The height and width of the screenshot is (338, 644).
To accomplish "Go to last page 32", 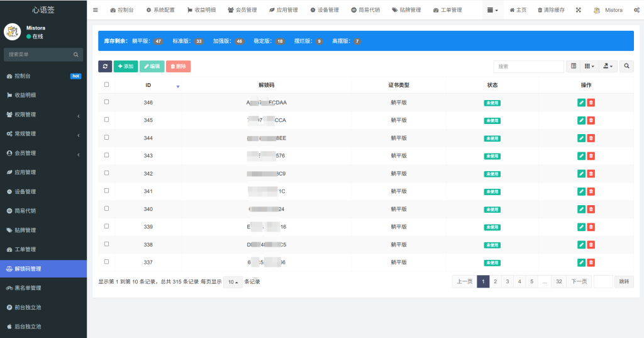I will pos(559,282).
